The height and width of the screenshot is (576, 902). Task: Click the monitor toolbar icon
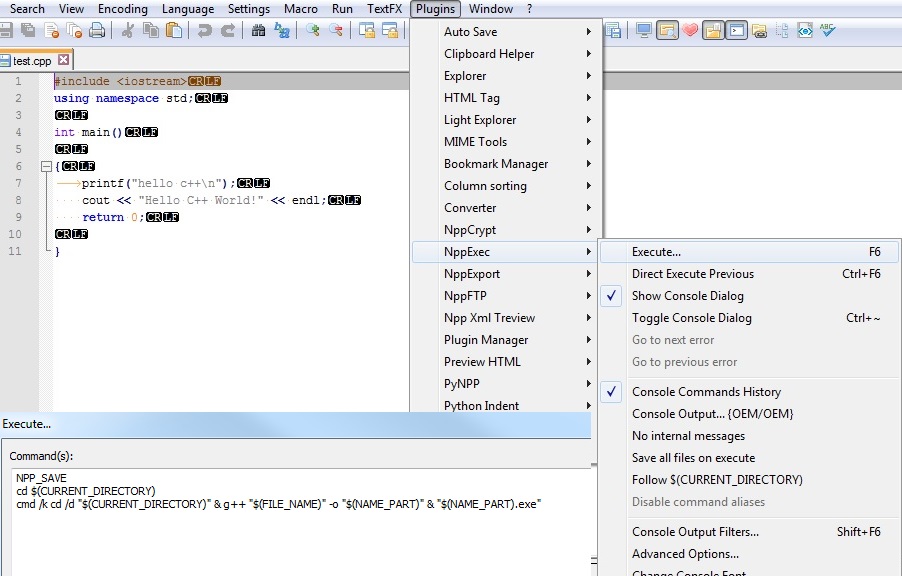pyautogui.click(x=644, y=30)
